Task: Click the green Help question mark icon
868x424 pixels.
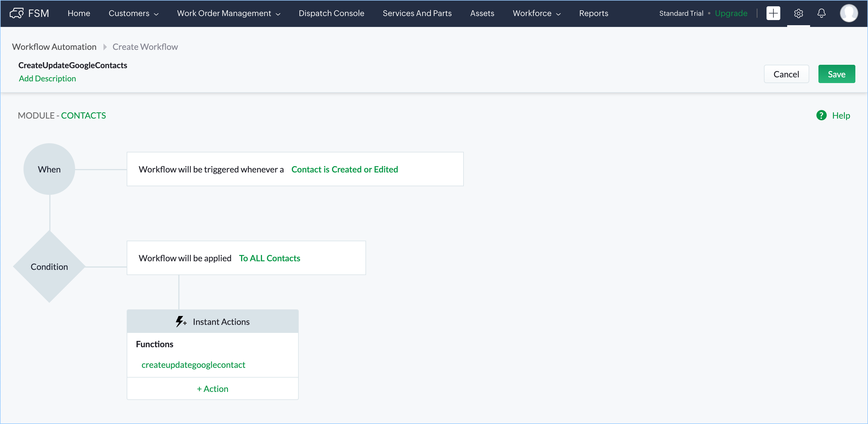Action: [821, 115]
